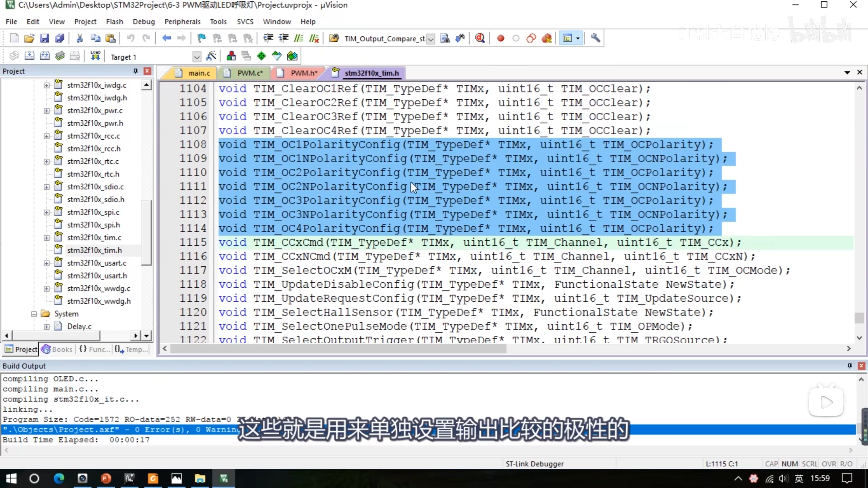Collapse the System folder node

[x=34, y=314]
